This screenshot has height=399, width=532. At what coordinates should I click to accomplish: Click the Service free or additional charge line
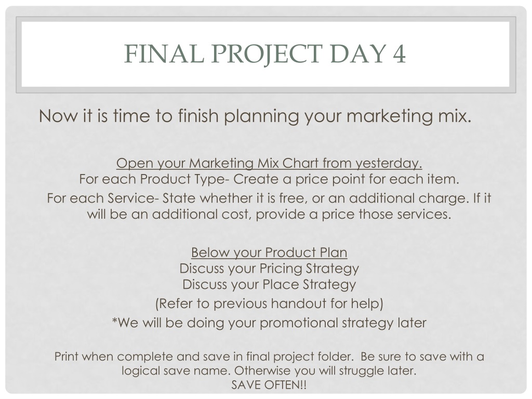click(269, 198)
